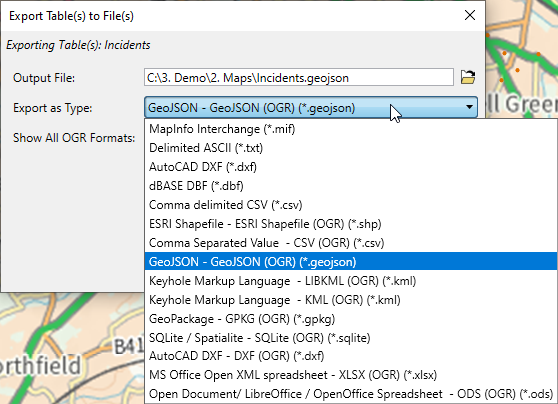Click the Export as Type label
This screenshot has width=558, height=404.
53,108
